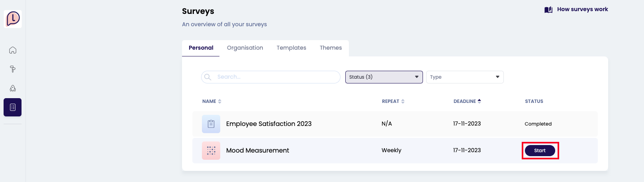
Task: Switch to the Organisation tab
Action: [245, 48]
